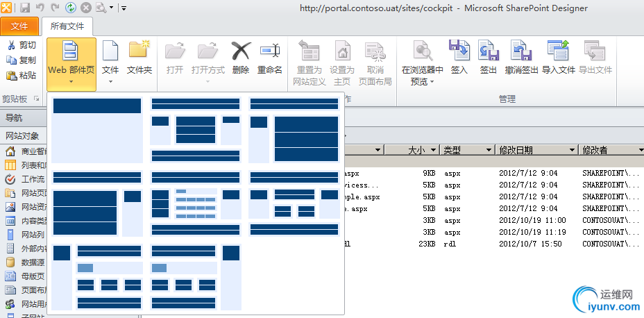Image resolution: width=644 pixels, height=318 pixels.
Task: Click the gray Stop icon
Action: point(85,8)
